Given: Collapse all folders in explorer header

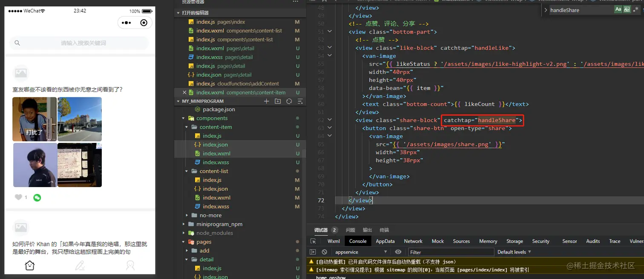Looking at the screenshot, I should coord(300,101).
